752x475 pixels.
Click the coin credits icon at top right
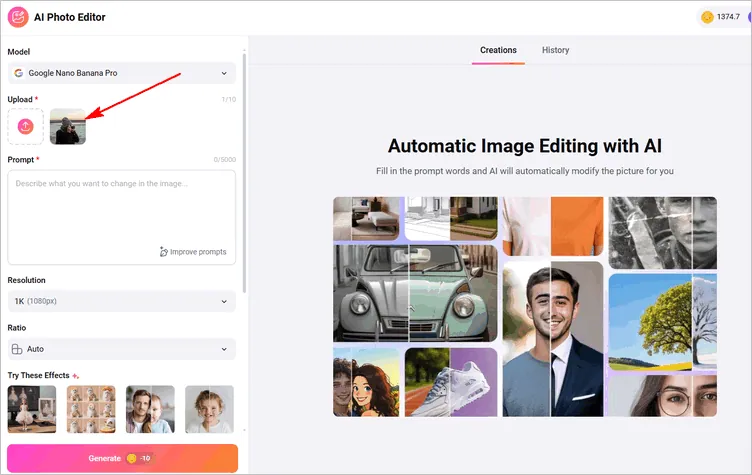point(707,17)
